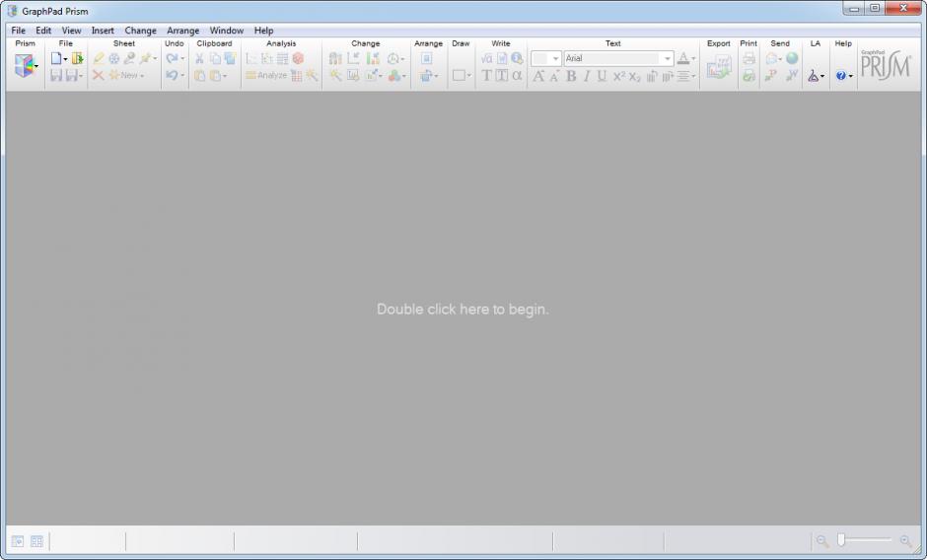Click the scissors Cut icon
Image resolution: width=927 pixels, height=560 pixels.
pyautogui.click(x=199, y=58)
